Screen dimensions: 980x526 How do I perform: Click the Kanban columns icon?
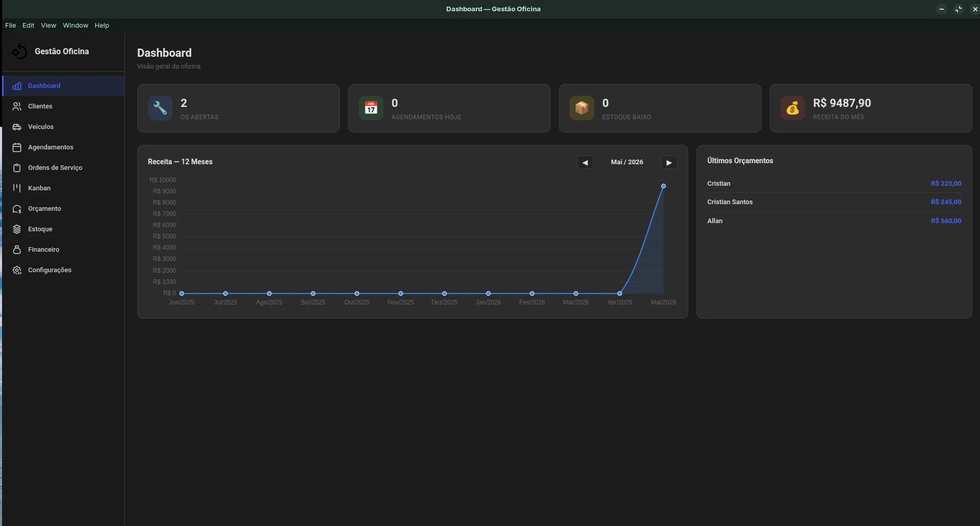point(17,188)
